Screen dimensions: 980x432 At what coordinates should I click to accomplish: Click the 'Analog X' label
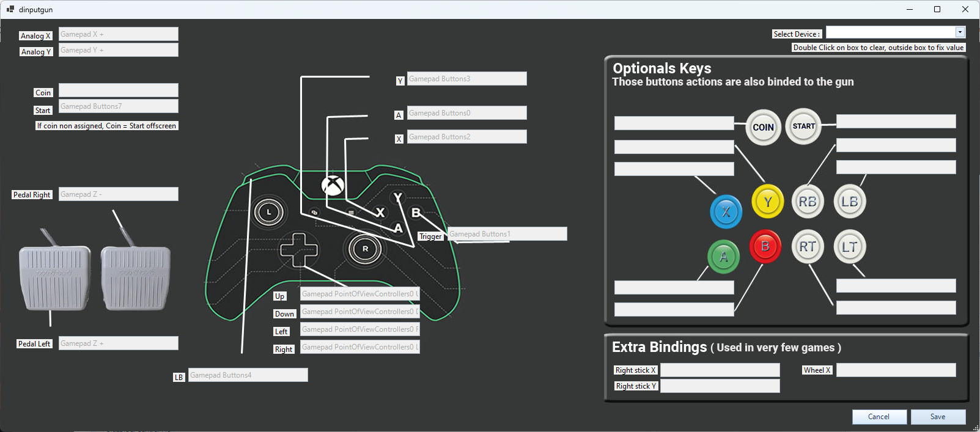tap(35, 36)
